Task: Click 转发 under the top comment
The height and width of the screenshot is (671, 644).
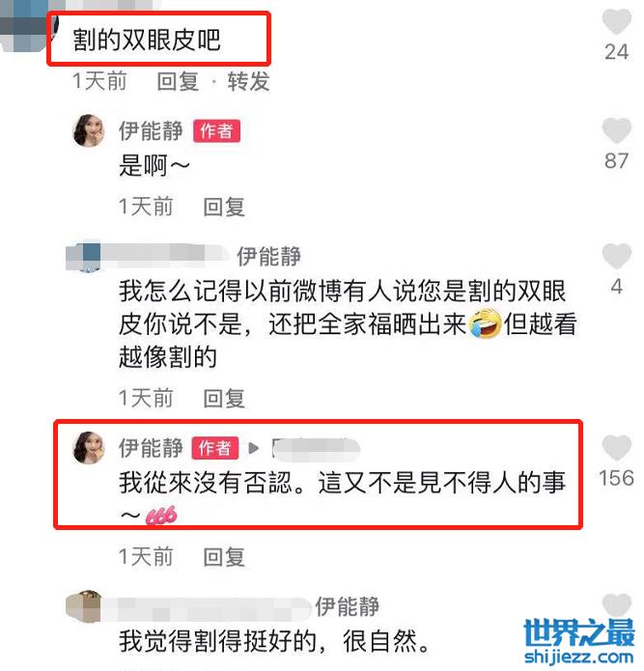Action: click(248, 81)
